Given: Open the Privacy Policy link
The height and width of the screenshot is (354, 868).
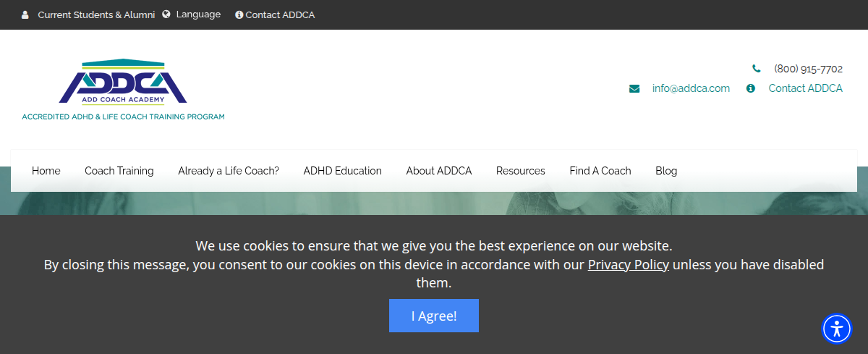Looking at the screenshot, I should pyautogui.click(x=628, y=264).
